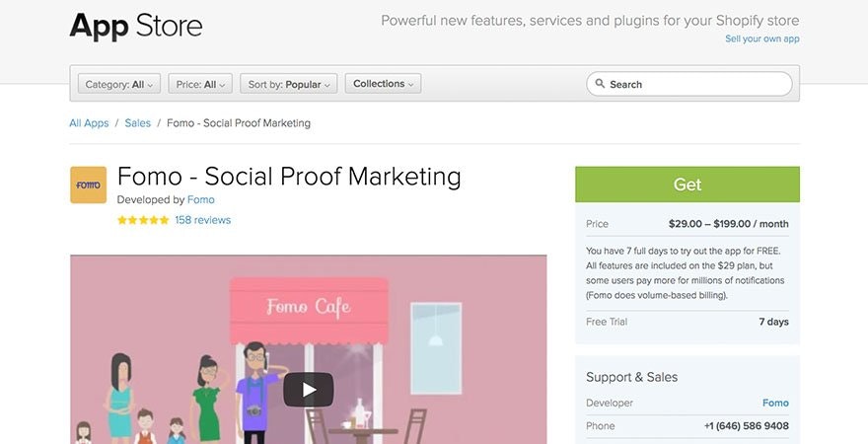Screen dimensions: 868x444
Task: Click the Fomo developer link under title
Action: [x=200, y=199]
